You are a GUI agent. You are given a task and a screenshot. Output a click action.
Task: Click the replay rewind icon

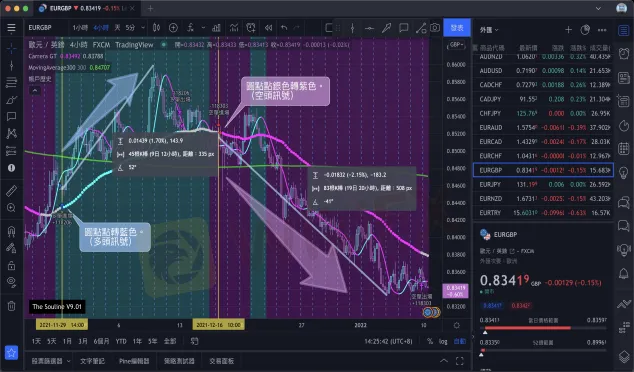268,27
